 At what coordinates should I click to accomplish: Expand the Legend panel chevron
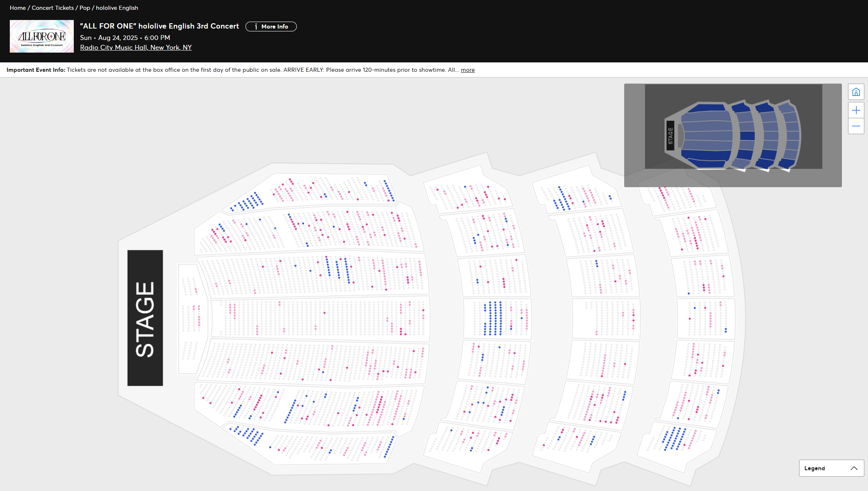[x=854, y=468]
